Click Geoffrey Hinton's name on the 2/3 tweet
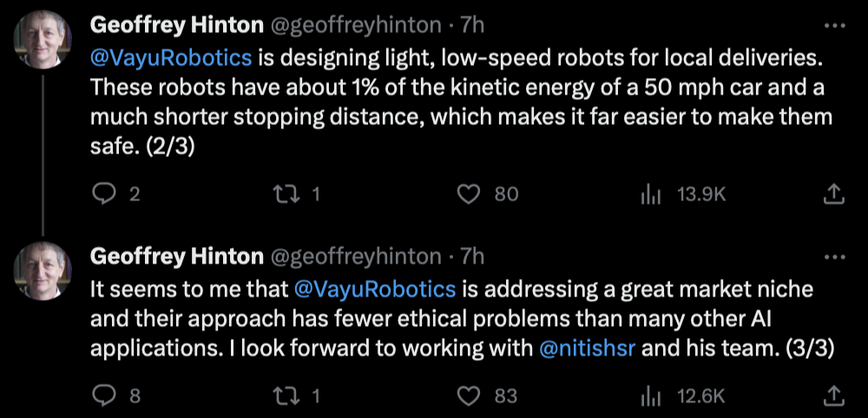 click(176, 26)
